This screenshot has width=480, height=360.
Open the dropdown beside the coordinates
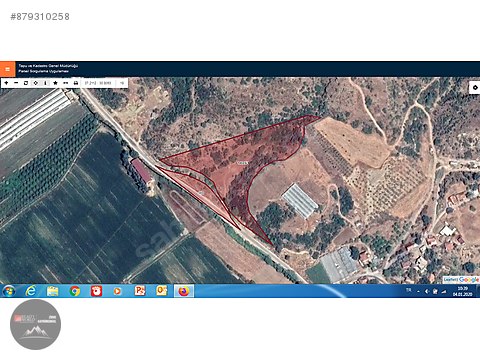pos(122,83)
